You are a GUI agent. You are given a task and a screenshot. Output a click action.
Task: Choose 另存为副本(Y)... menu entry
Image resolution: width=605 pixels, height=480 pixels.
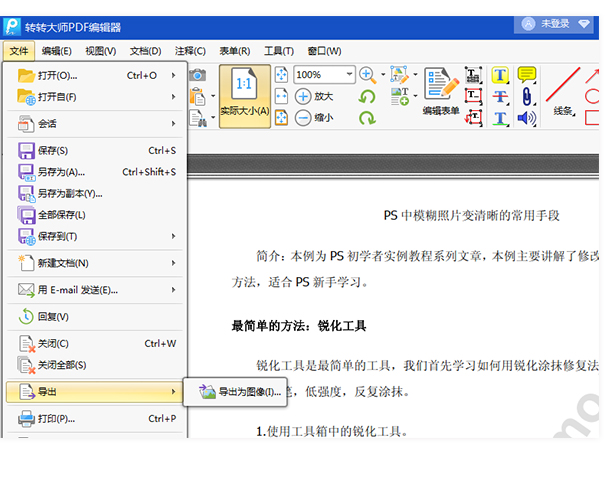95,193
